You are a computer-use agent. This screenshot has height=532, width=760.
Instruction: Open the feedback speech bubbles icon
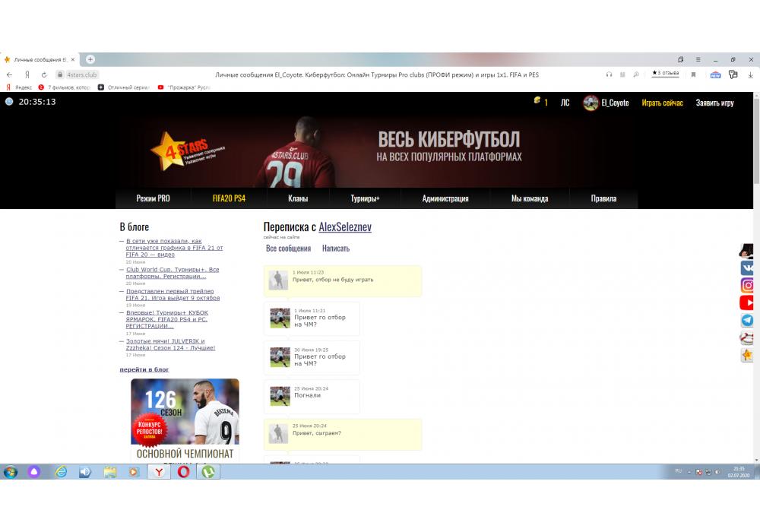point(733,74)
